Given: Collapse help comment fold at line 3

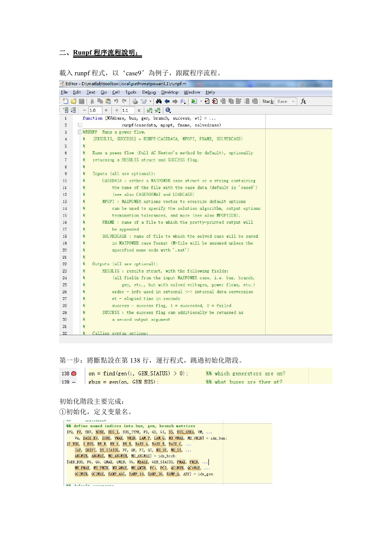Looking at the screenshot, I should [x=79, y=132].
